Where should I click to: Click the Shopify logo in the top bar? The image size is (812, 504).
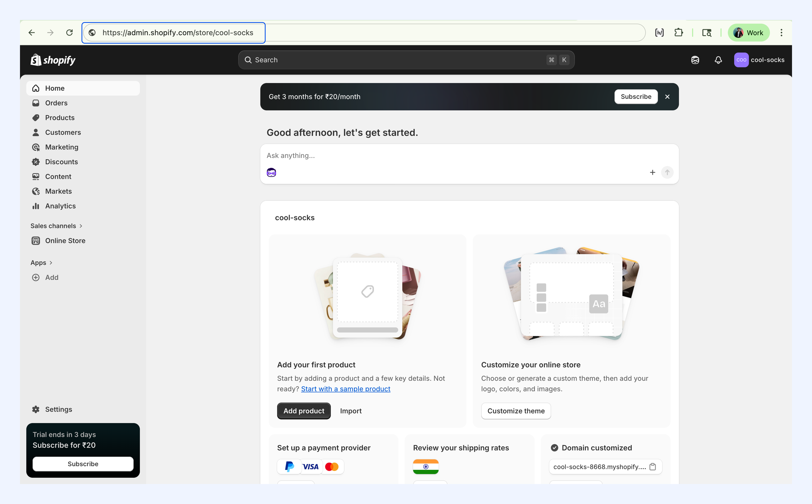coord(53,60)
